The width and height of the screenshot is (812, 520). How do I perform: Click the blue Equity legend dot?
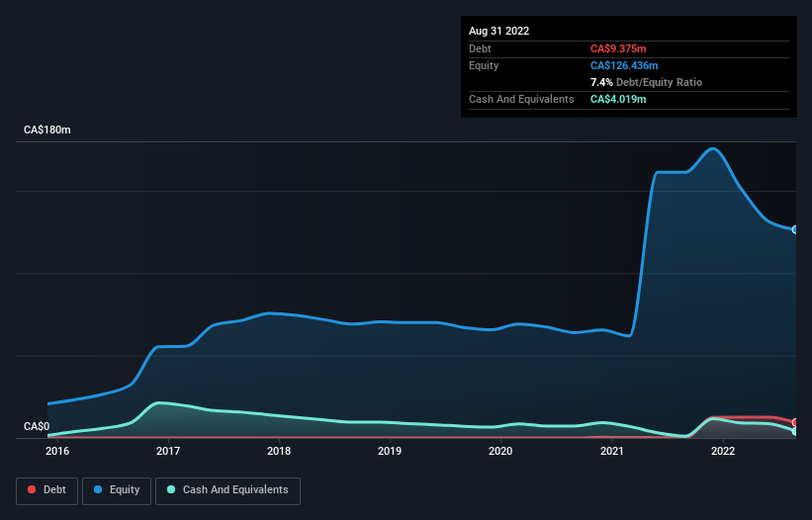pos(98,489)
